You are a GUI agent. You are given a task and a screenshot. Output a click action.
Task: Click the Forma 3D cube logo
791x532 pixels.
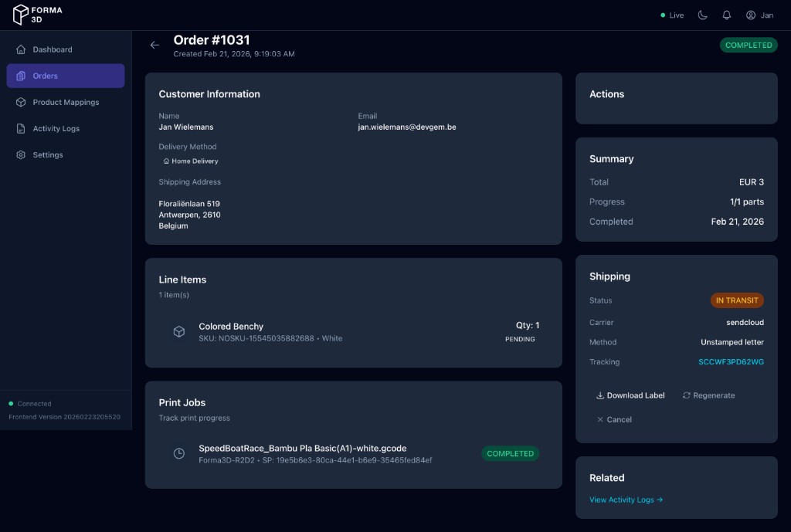click(21, 15)
